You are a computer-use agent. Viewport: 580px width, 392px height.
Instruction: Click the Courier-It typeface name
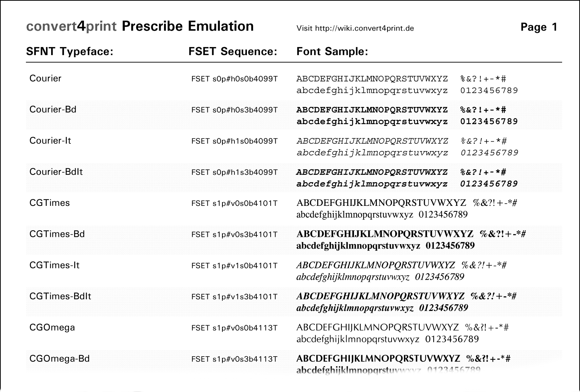[x=50, y=141]
